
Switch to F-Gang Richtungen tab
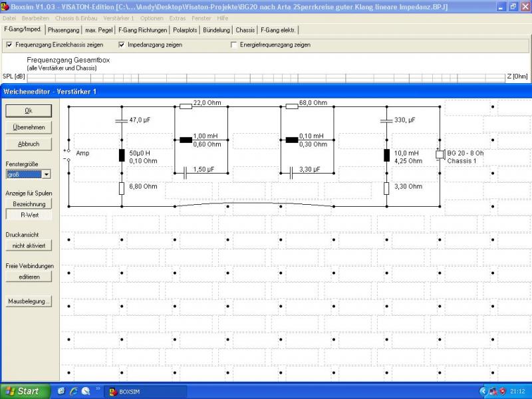coord(142,30)
